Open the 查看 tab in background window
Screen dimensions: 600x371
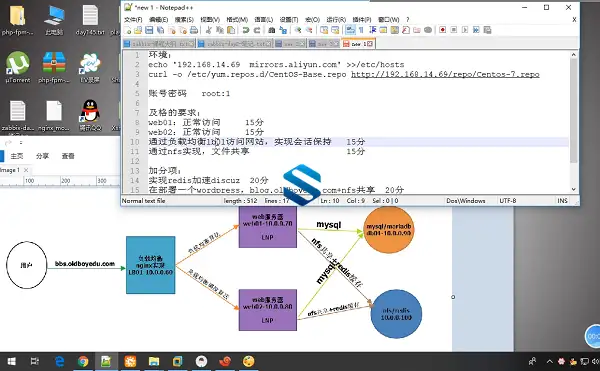[68, 156]
